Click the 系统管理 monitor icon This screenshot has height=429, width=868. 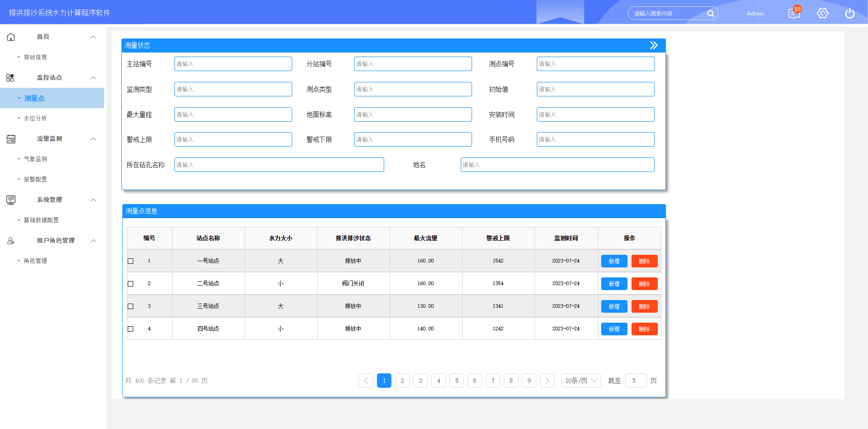tap(11, 200)
